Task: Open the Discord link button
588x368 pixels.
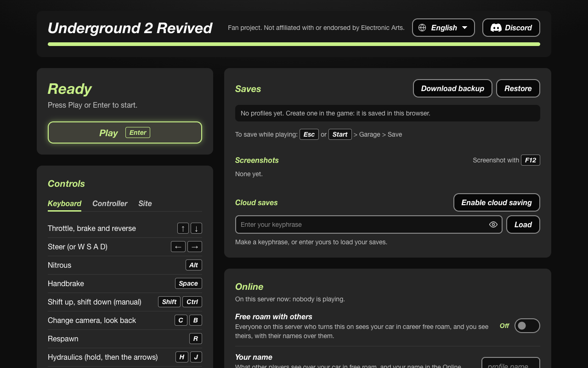Action: click(x=511, y=28)
